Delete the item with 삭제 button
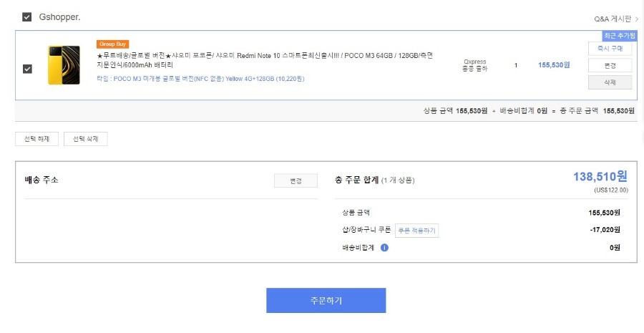The width and height of the screenshot is (644, 333). [610, 82]
